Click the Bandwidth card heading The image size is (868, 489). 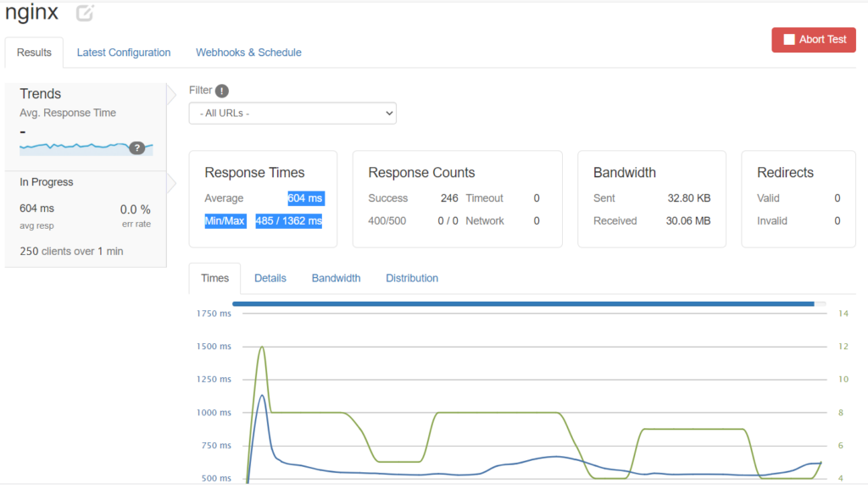[x=625, y=173]
